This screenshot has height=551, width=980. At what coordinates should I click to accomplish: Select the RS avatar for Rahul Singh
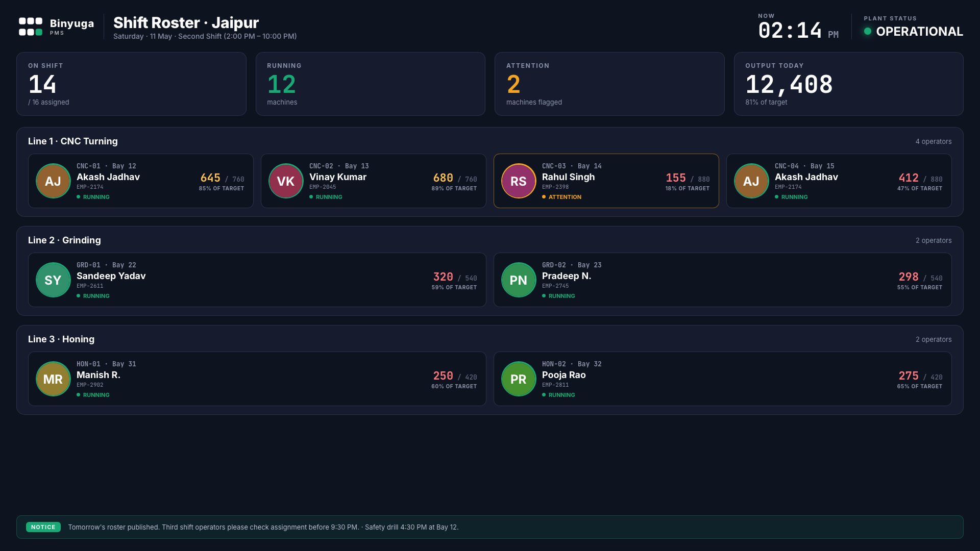pos(519,181)
